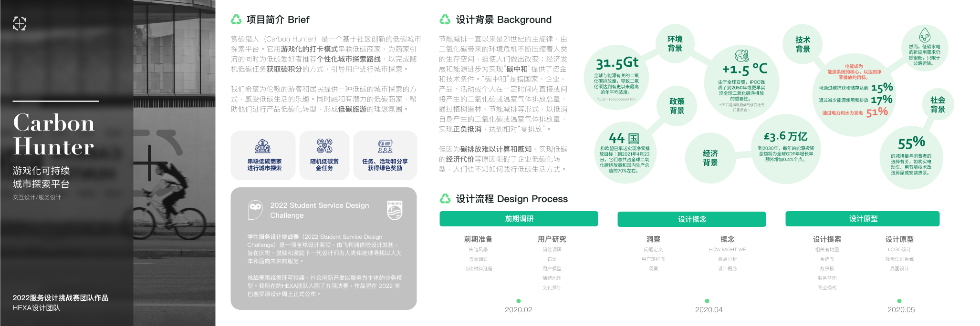Click the 商业模式 item
The height and width of the screenshot is (326, 980).
click(827, 288)
